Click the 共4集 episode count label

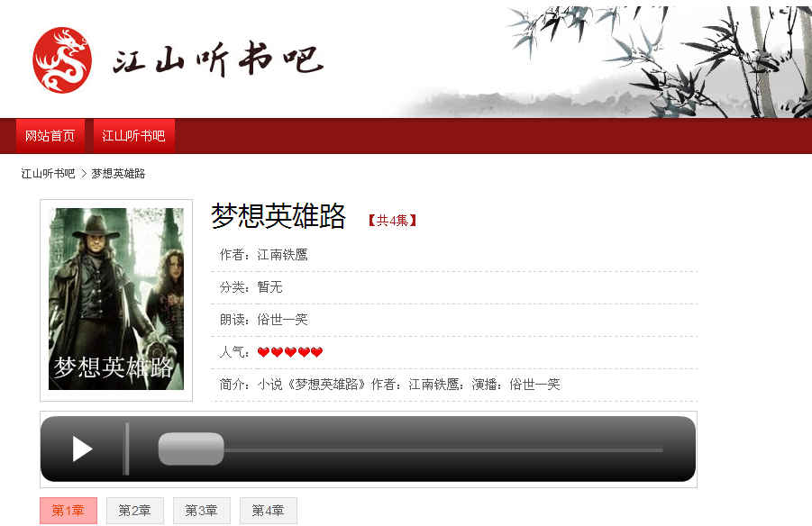[393, 221]
